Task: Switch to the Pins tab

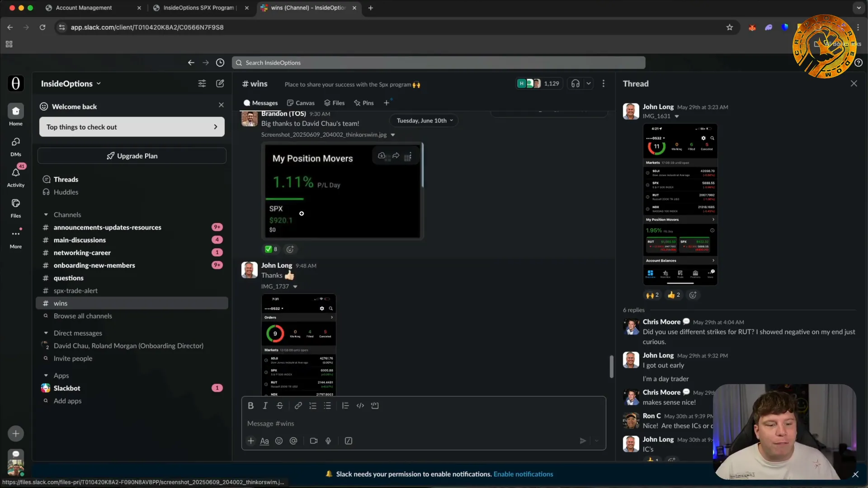Action: 364,103
